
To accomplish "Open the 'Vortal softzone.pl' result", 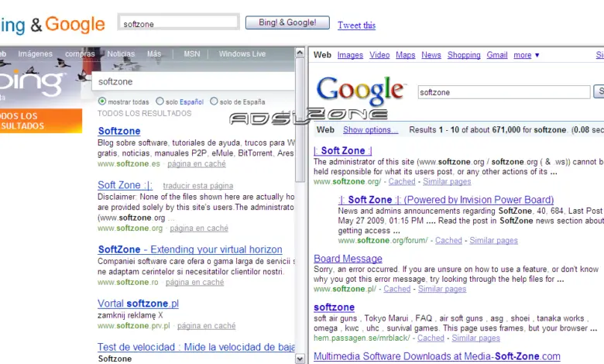I will tap(138, 304).
